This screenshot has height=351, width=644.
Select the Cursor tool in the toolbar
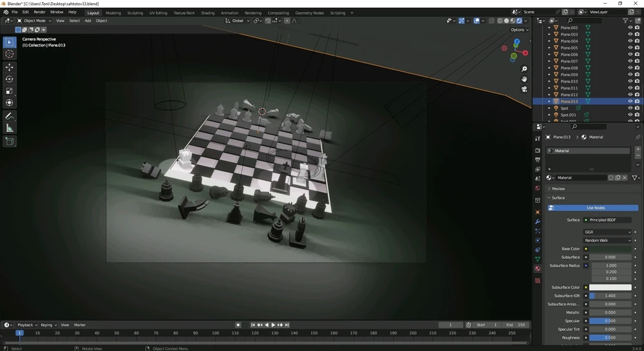point(10,54)
